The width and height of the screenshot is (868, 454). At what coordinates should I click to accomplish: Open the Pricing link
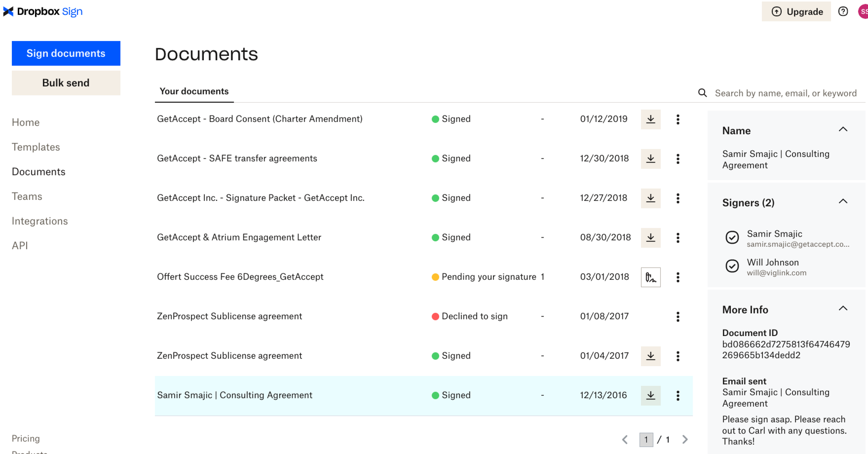click(26, 438)
